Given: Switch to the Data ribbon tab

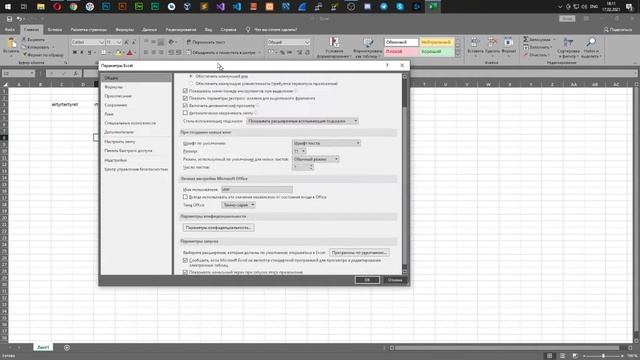Looking at the screenshot, I should click(149, 29).
